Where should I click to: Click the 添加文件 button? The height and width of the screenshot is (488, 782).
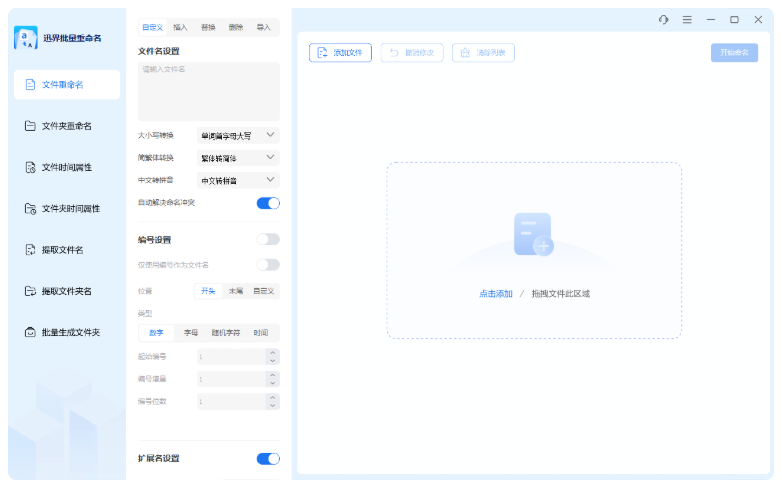[x=340, y=53]
